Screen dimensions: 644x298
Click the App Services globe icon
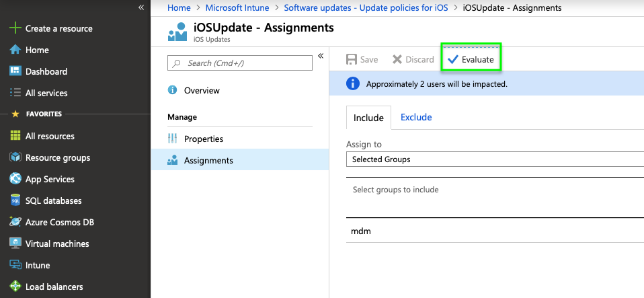coord(15,179)
